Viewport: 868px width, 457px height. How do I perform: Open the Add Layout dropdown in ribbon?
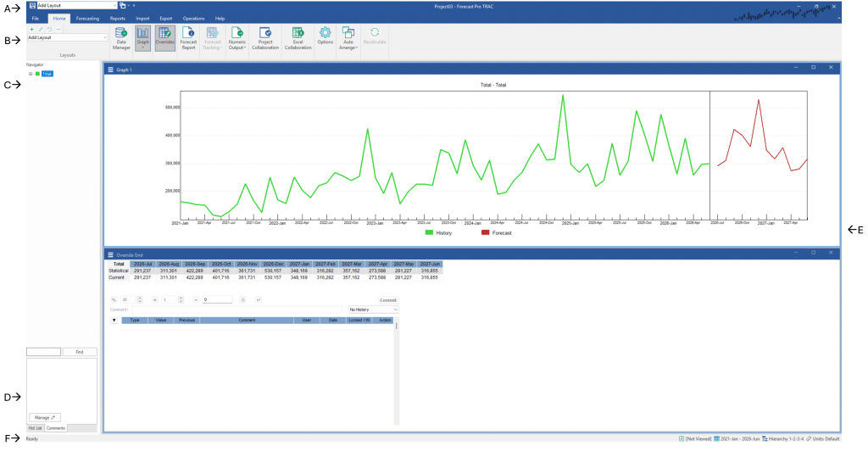(105, 38)
